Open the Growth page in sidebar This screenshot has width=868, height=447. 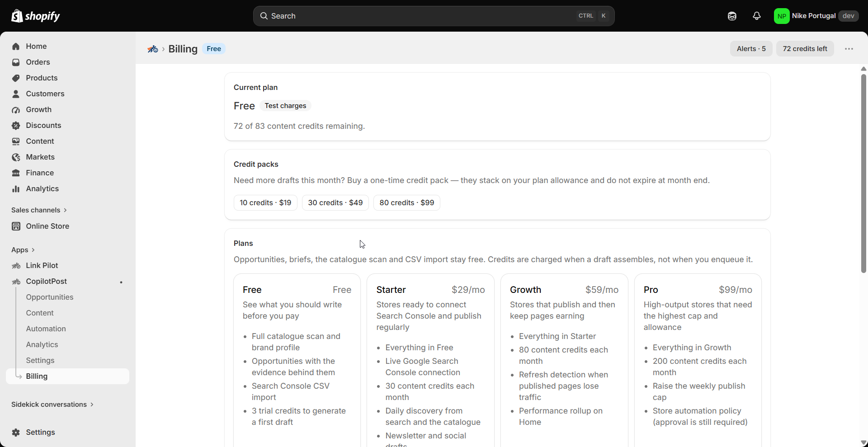pos(67,110)
